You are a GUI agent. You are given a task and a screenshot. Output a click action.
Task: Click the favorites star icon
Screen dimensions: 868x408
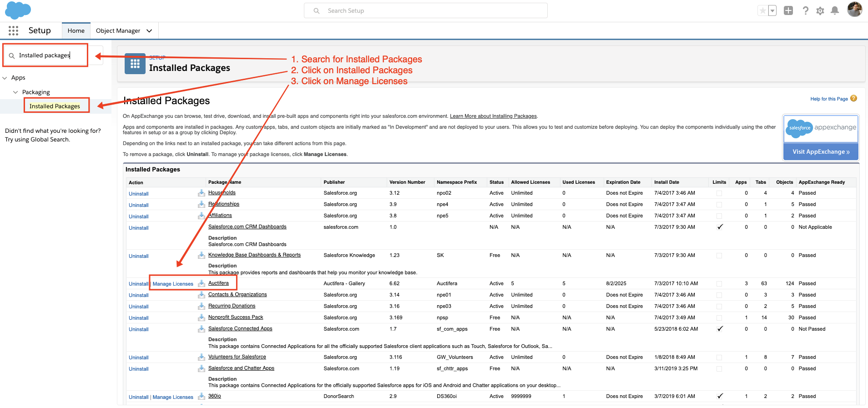(x=762, y=10)
